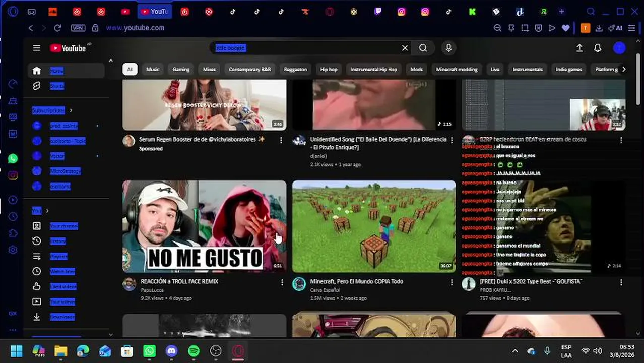644x363 pixels.
Task: Open the Opera GX menu logo
Action: pyautogui.click(x=13, y=11)
